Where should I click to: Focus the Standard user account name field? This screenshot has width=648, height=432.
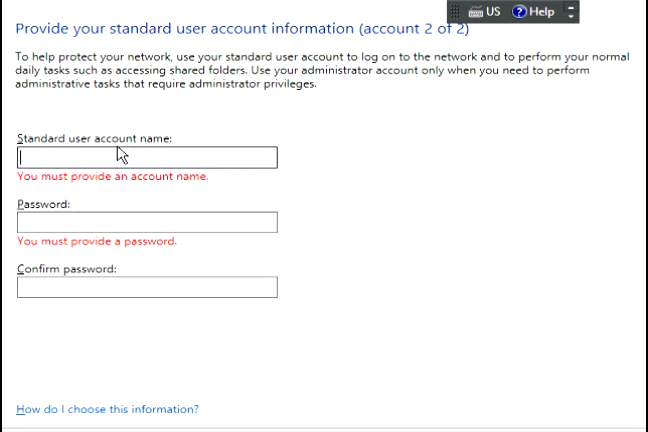coord(147,158)
